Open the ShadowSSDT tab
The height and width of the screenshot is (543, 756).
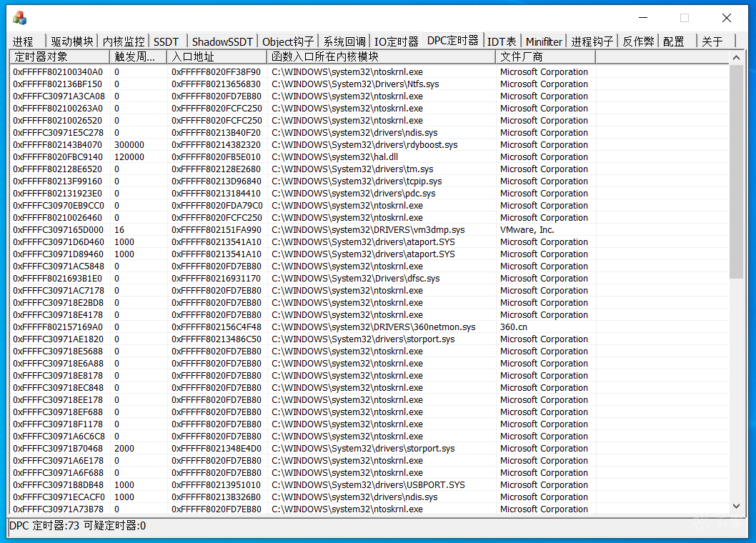click(x=222, y=41)
